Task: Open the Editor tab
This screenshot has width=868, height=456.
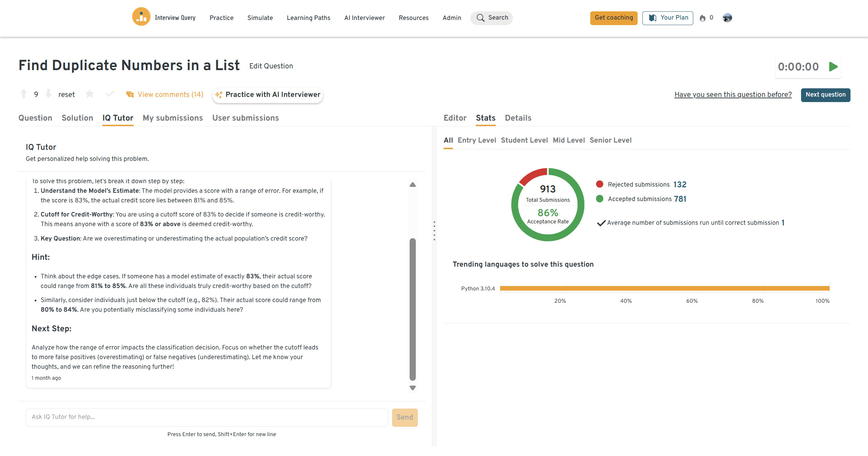Action: pos(455,118)
